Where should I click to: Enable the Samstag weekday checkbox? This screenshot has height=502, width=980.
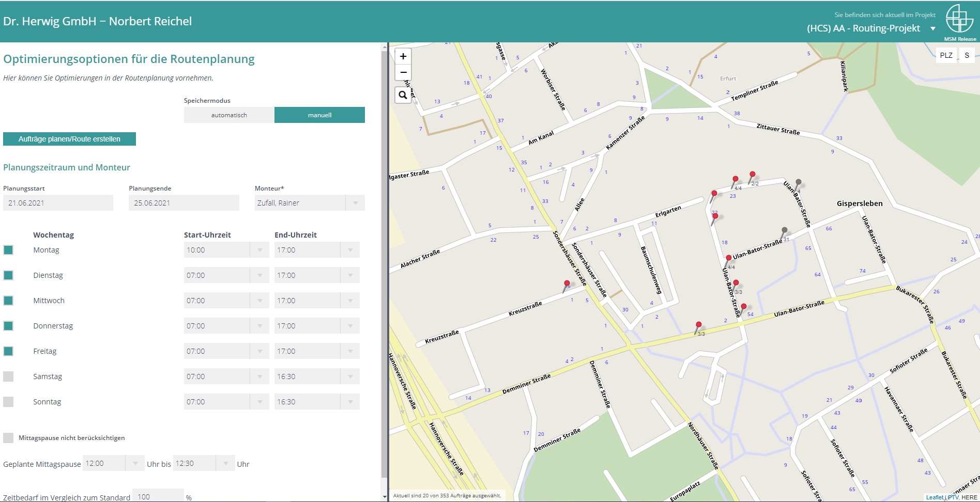coord(8,376)
